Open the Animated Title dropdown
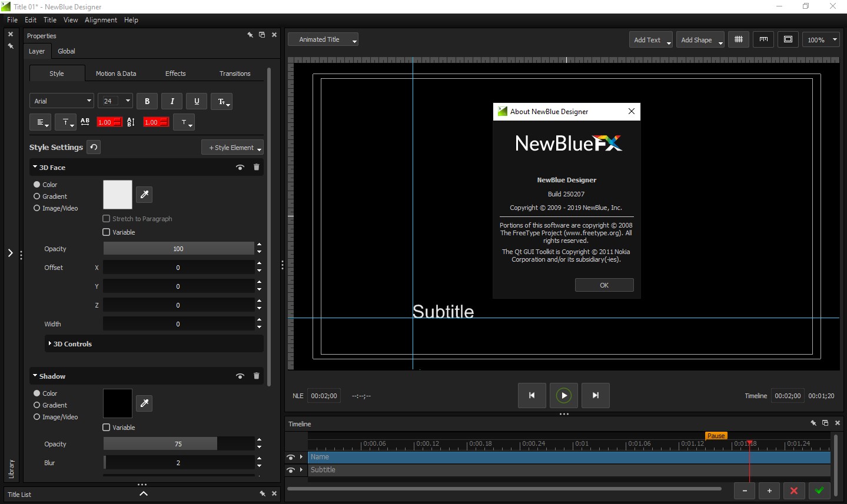 point(323,39)
